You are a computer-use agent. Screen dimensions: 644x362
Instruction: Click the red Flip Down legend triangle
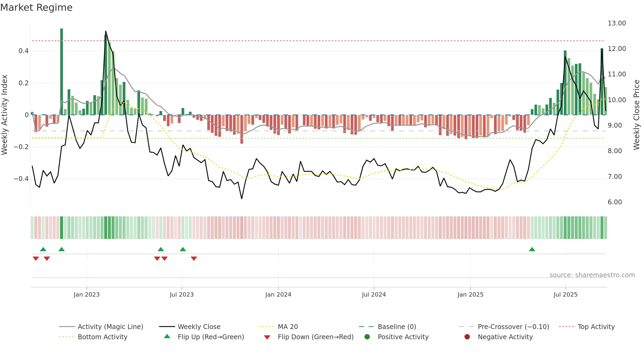(x=267, y=337)
